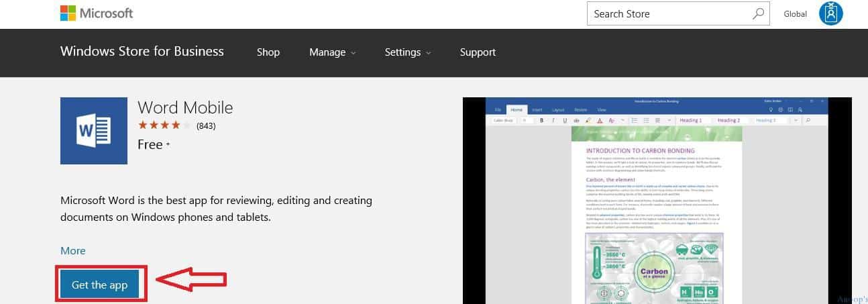The width and height of the screenshot is (868, 304).
Task: Click Layout tab in Word screenshot
Action: (x=558, y=109)
